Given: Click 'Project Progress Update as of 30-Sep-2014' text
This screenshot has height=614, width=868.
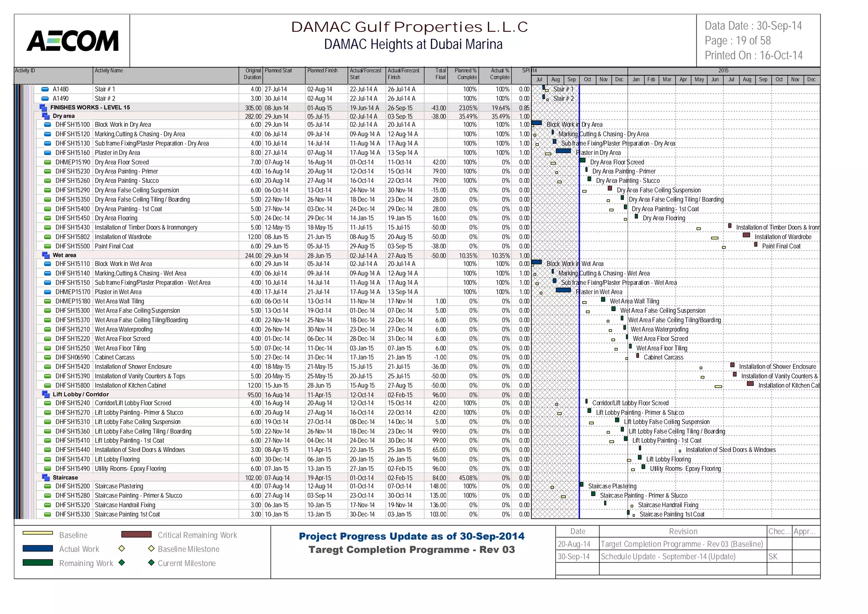Looking at the screenshot, I should pos(412,536).
